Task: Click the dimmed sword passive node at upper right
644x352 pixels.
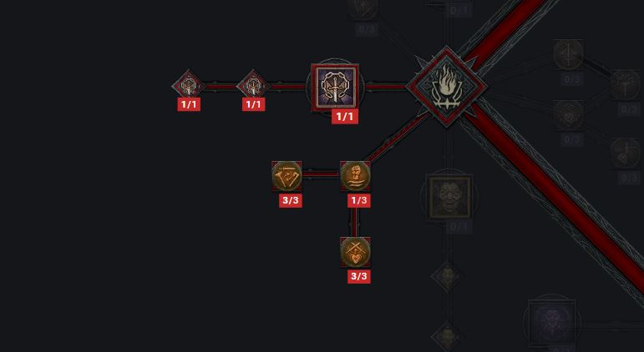Action: tap(568, 54)
